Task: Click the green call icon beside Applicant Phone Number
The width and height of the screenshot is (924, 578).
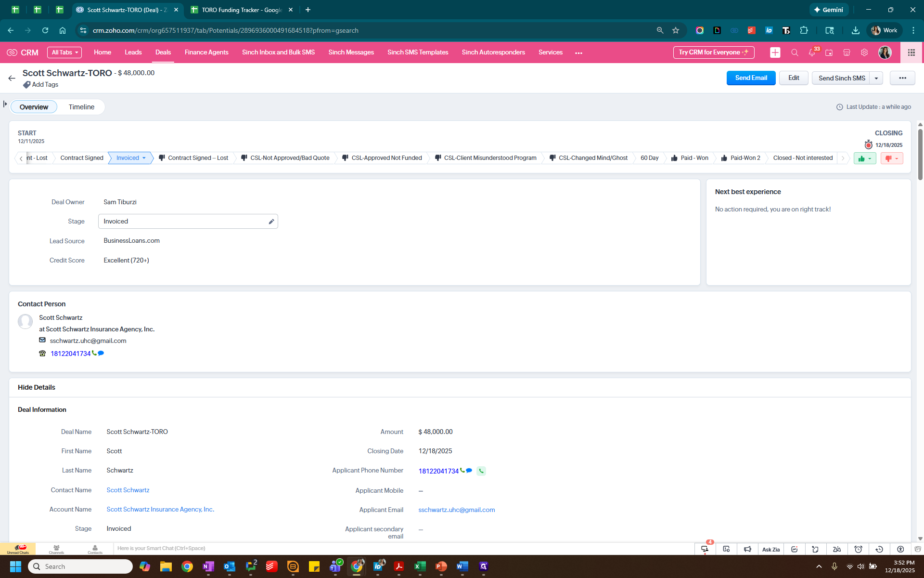Action: (481, 471)
